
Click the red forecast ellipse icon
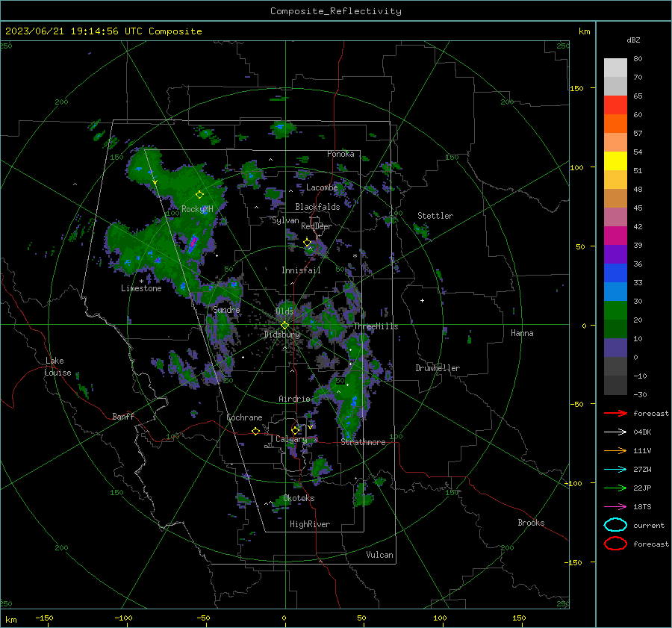[615, 544]
